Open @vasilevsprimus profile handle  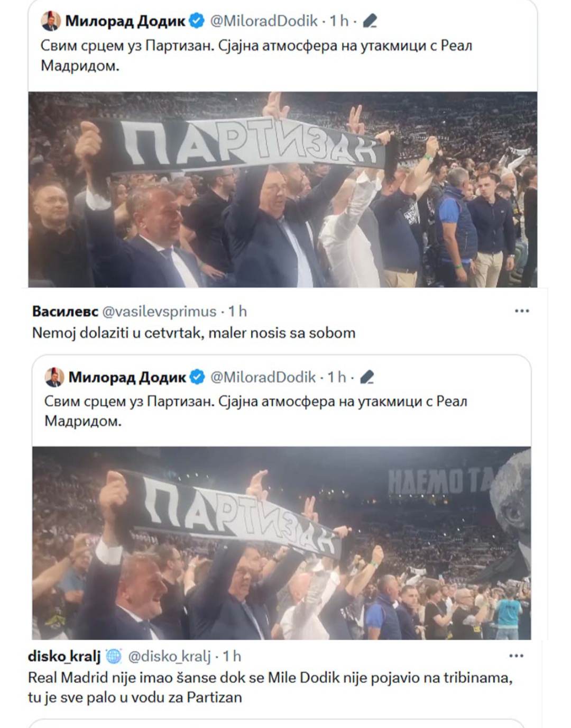coord(159,312)
